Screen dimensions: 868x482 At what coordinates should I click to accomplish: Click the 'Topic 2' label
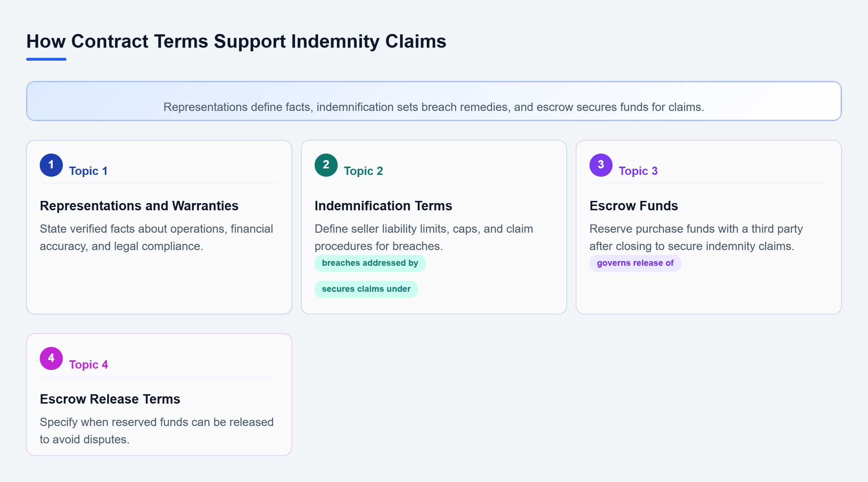click(363, 171)
